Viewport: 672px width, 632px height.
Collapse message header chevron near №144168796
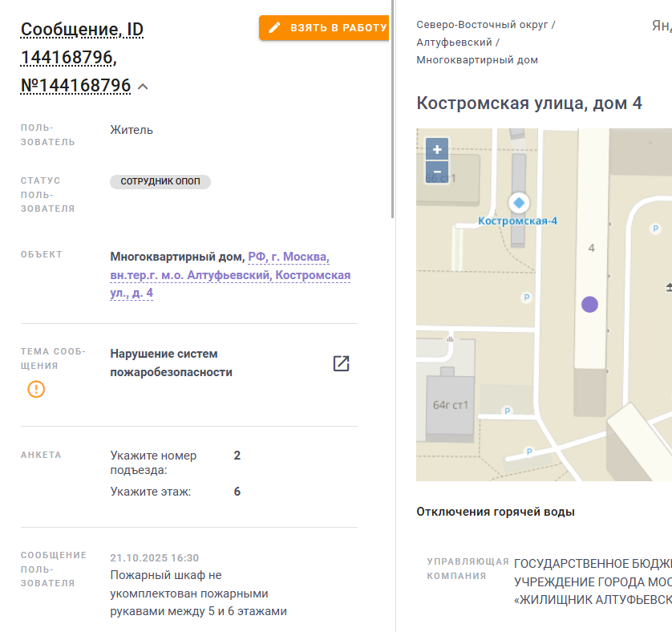click(x=143, y=87)
